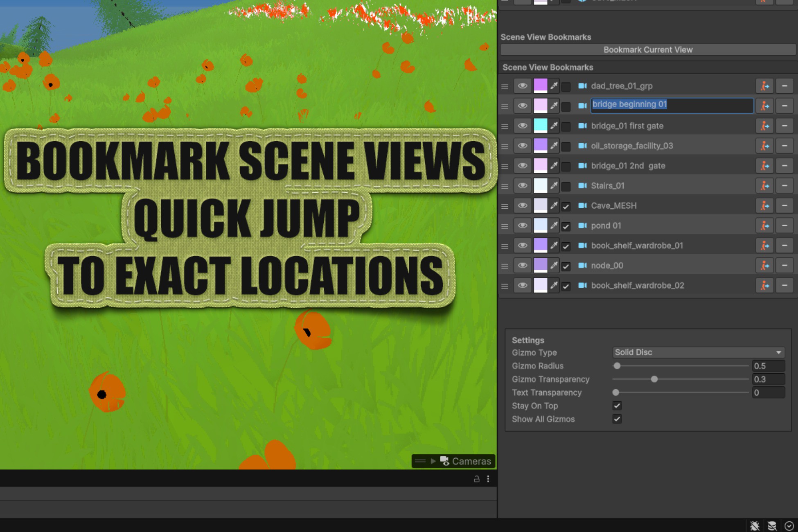Click the open padlock icon below the scene view

pos(476,478)
